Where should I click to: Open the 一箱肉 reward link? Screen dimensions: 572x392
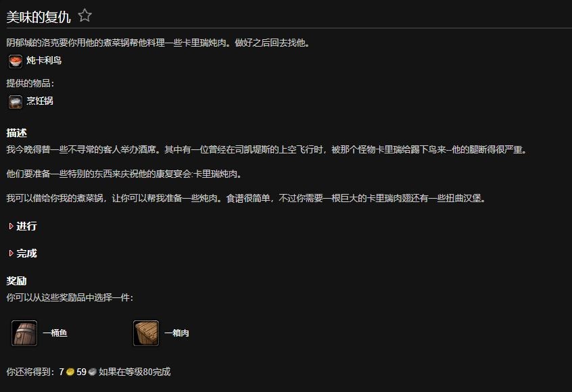pyautogui.click(x=176, y=333)
